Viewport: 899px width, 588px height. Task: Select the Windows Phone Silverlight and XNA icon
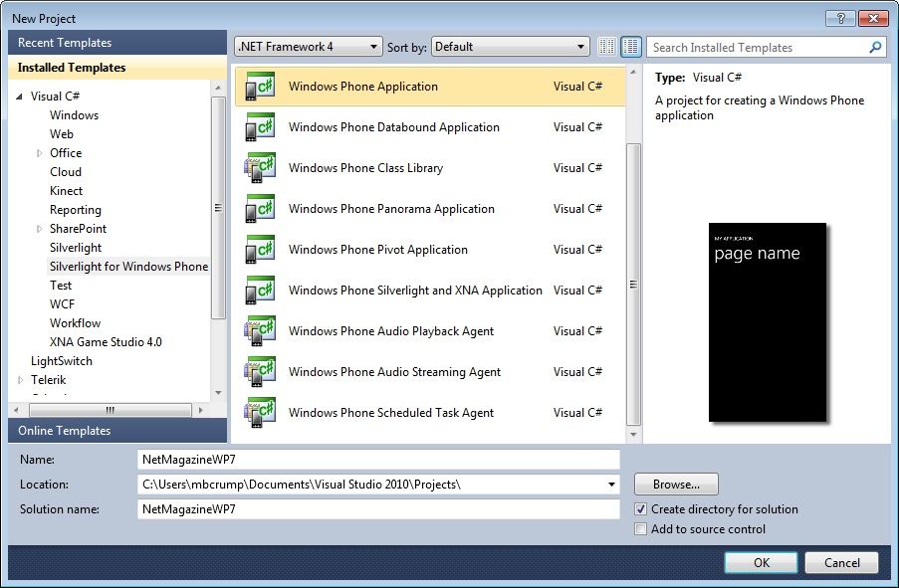pyautogui.click(x=260, y=291)
